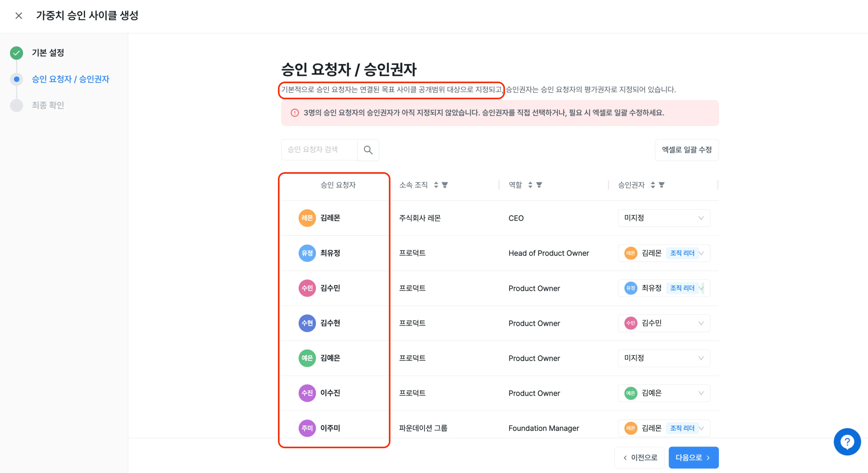Open approver dropdown for 이주미 row
868x473 pixels.
pyautogui.click(x=664, y=428)
